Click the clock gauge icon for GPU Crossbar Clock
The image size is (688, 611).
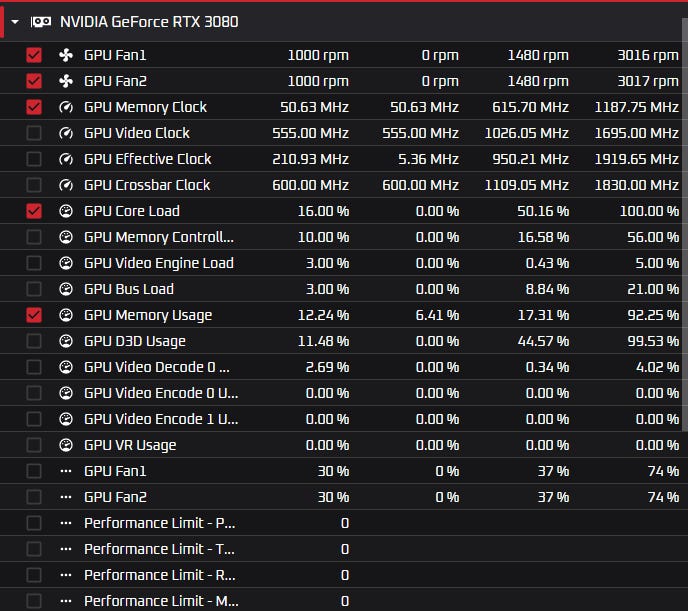[66, 185]
